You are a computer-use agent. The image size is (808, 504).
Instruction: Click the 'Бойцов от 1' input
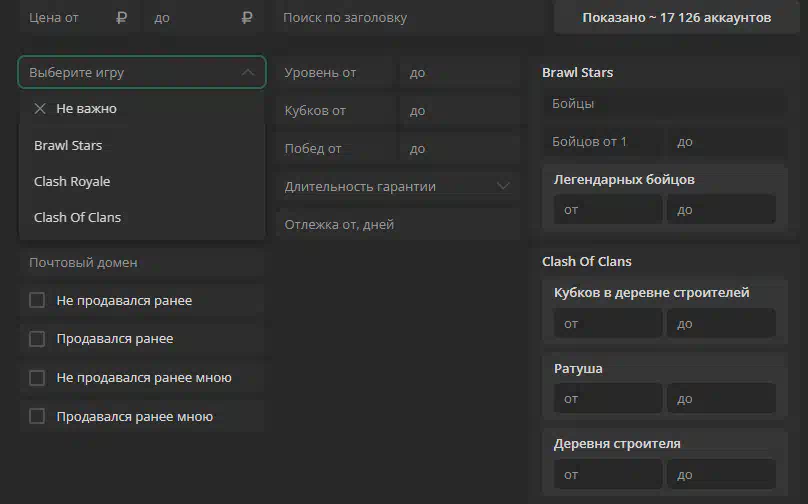(x=604, y=141)
